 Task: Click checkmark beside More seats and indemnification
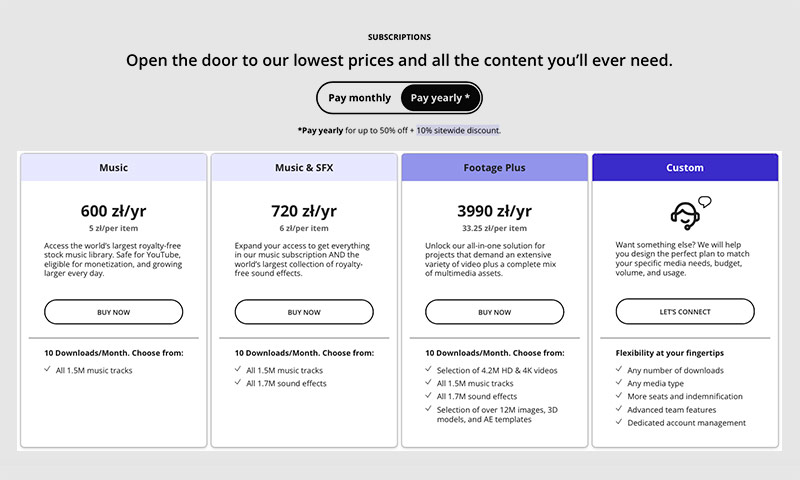619,396
